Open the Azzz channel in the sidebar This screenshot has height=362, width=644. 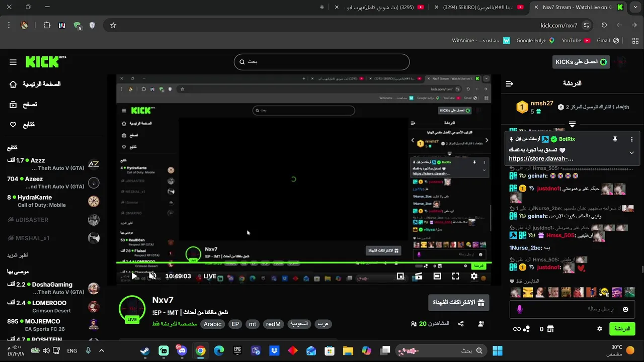pyautogui.click(x=53, y=164)
